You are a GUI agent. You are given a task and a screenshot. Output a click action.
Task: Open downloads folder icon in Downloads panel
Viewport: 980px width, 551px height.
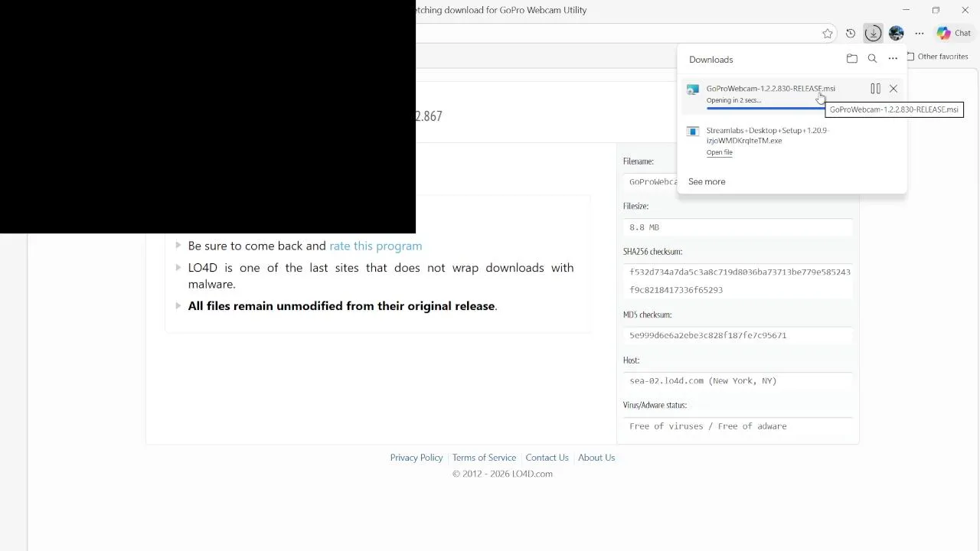(852, 59)
